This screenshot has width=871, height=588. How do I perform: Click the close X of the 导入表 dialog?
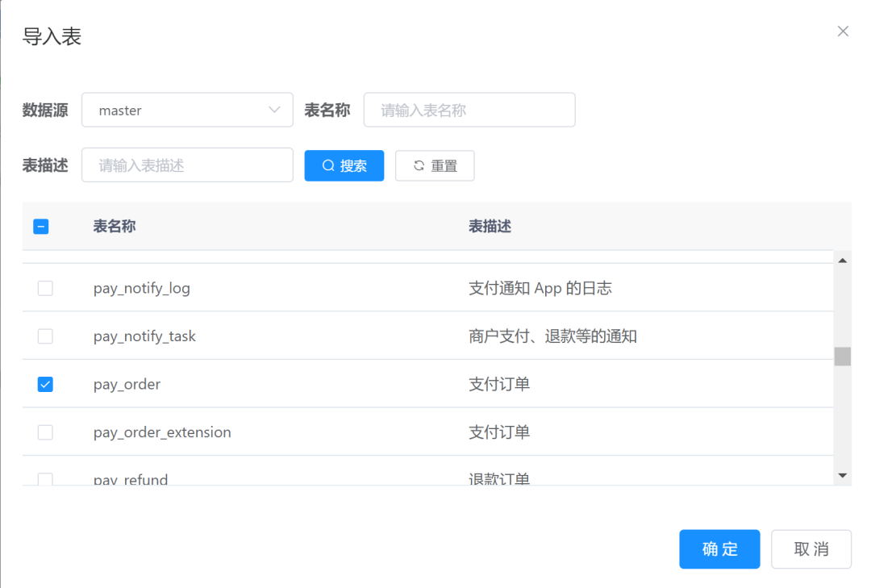pyautogui.click(x=843, y=31)
